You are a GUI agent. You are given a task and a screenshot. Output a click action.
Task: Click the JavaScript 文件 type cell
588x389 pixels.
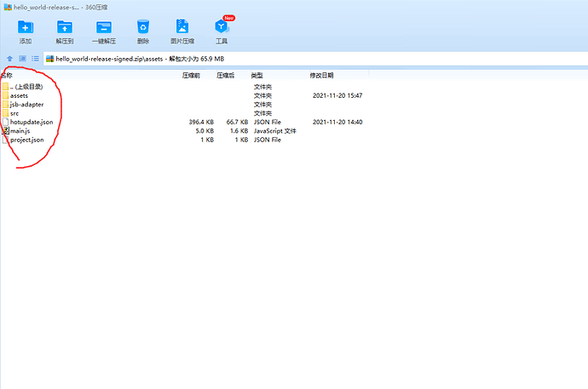click(275, 131)
